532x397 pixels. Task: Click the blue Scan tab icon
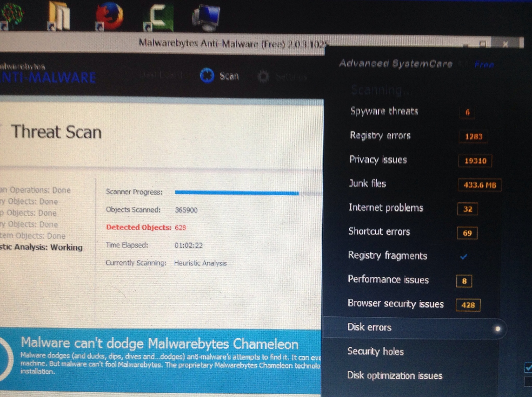[207, 76]
